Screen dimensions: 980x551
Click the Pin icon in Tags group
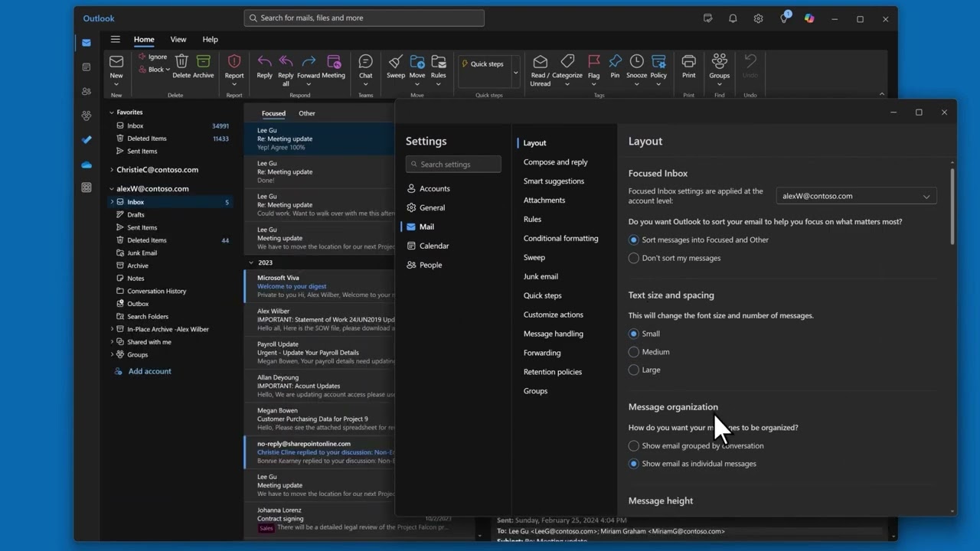click(615, 61)
